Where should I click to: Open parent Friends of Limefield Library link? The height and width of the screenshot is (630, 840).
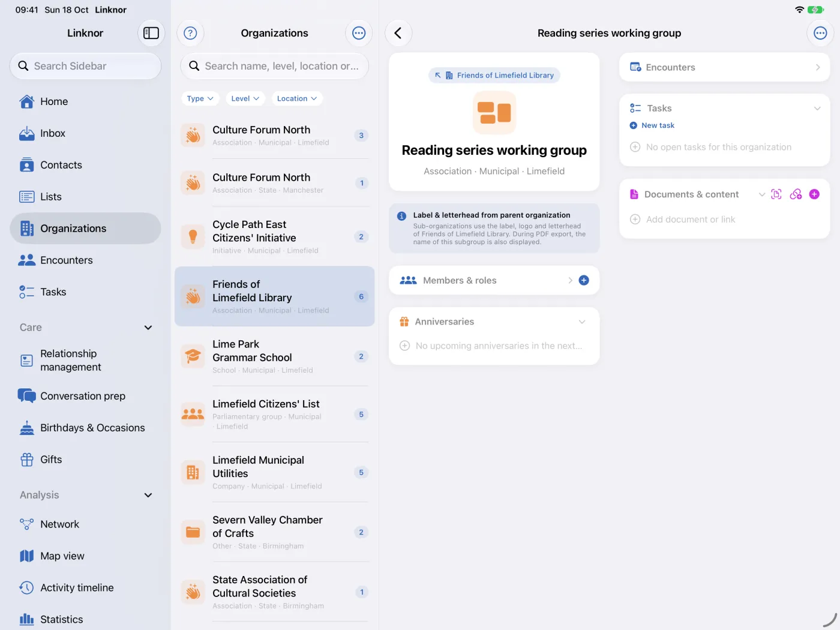[494, 75]
